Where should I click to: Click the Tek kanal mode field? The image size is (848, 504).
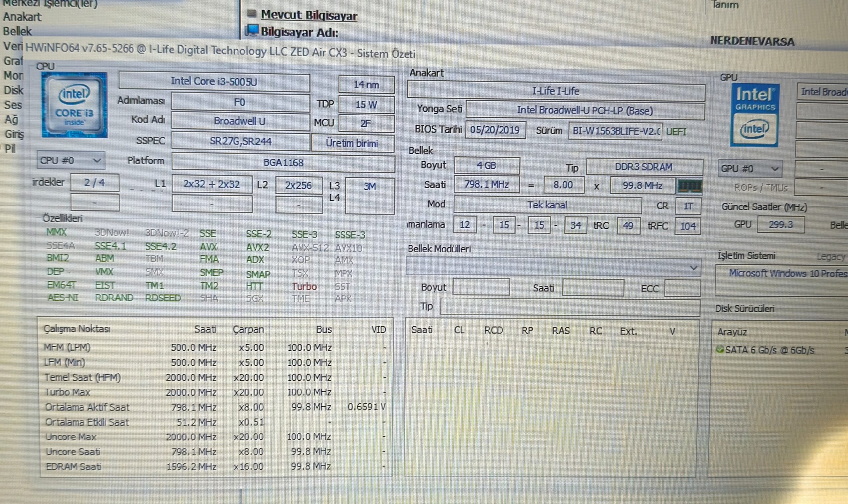[x=548, y=205]
